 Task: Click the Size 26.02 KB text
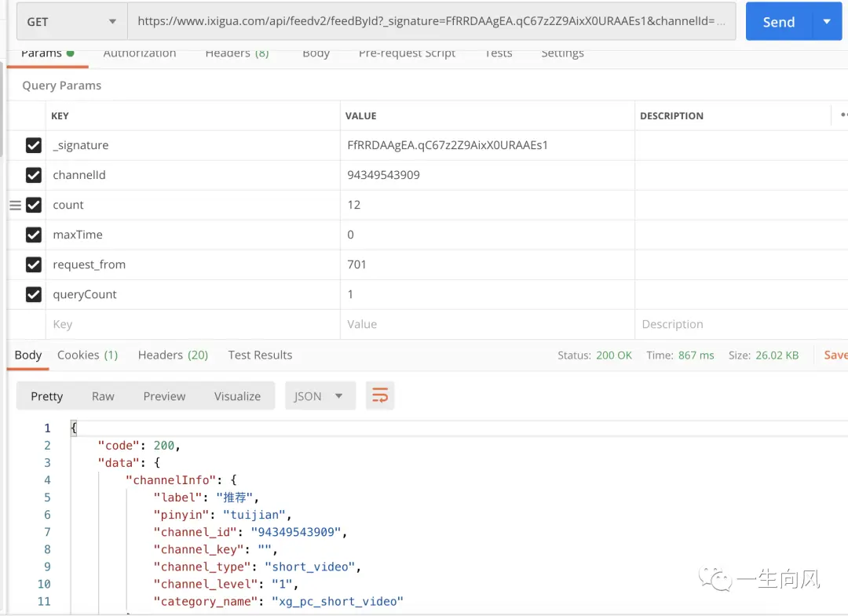point(764,355)
